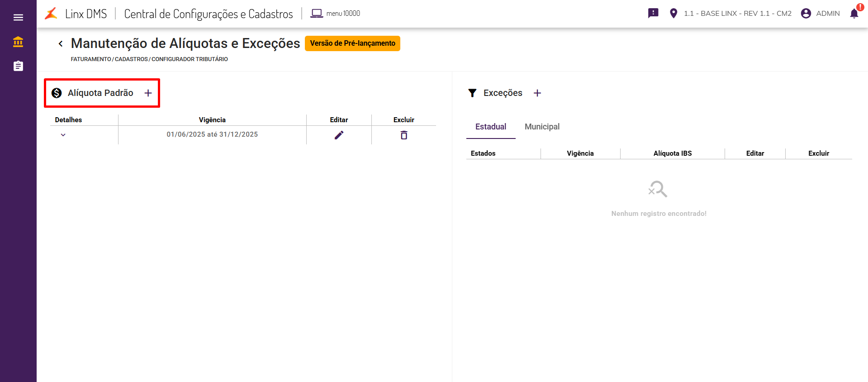
Task: Open the notifications bell
Action: point(854,14)
